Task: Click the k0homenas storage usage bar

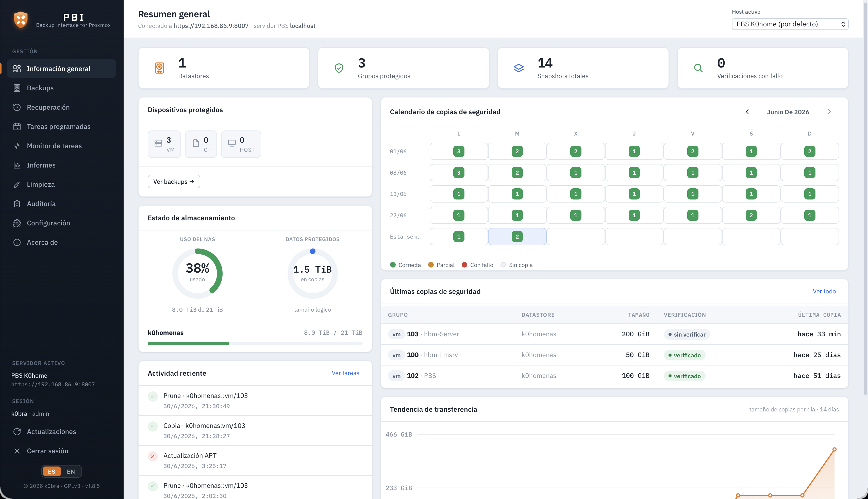Action: (x=255, y=343)
